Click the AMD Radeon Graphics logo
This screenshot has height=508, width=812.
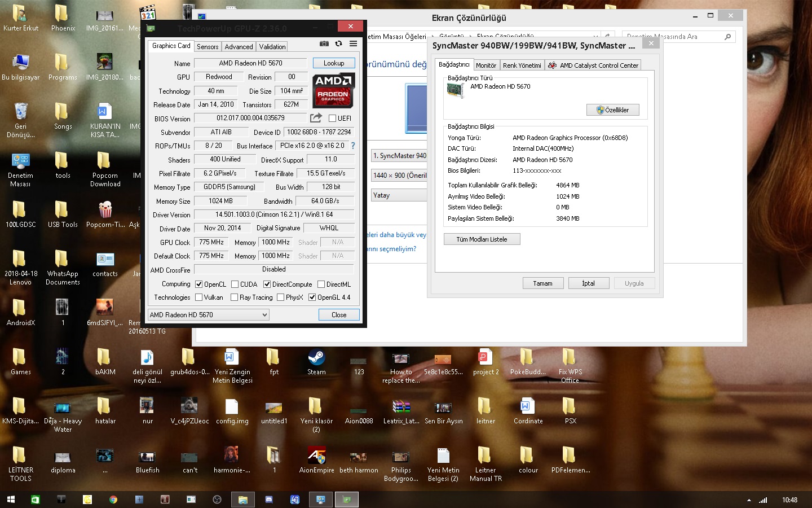333,90
